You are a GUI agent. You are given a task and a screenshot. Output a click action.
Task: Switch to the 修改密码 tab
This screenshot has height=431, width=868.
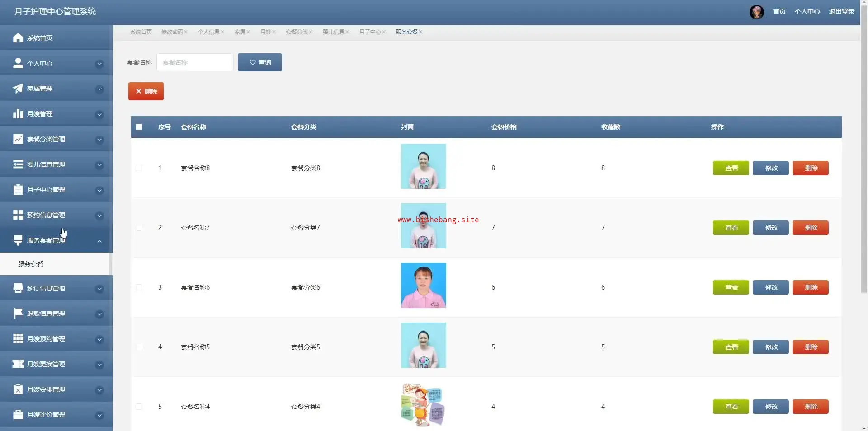[x=172, y=32]
